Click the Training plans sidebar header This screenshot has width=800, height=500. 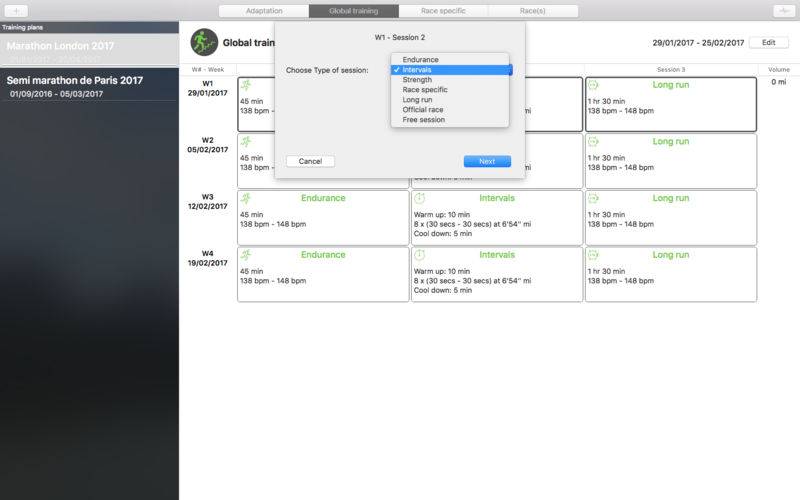click(22, 28)
